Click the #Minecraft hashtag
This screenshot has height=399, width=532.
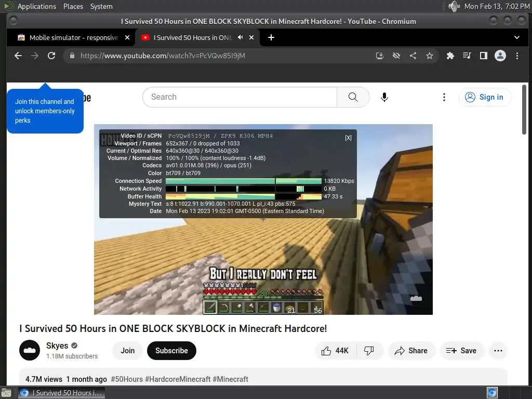[230, 379]
